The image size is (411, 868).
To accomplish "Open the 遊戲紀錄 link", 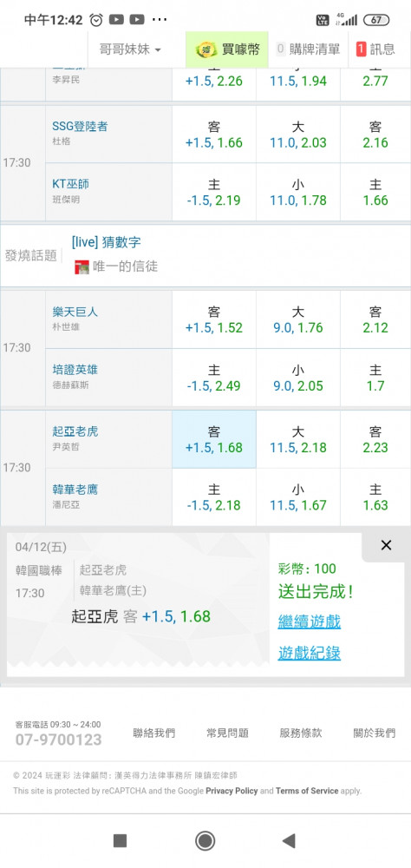I will [310, 654].
